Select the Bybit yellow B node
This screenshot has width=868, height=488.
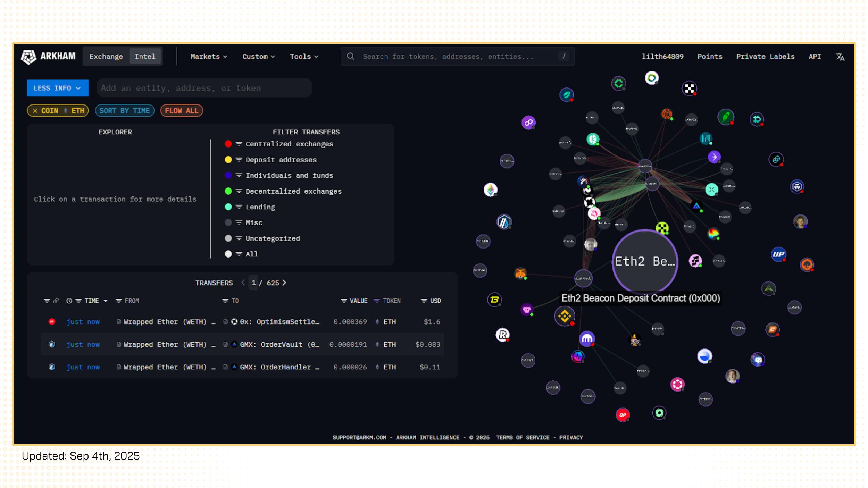[x=494, y=300]
